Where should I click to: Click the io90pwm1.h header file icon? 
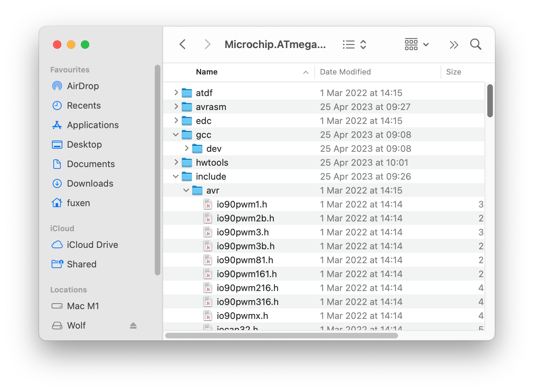tap(208, 204)
